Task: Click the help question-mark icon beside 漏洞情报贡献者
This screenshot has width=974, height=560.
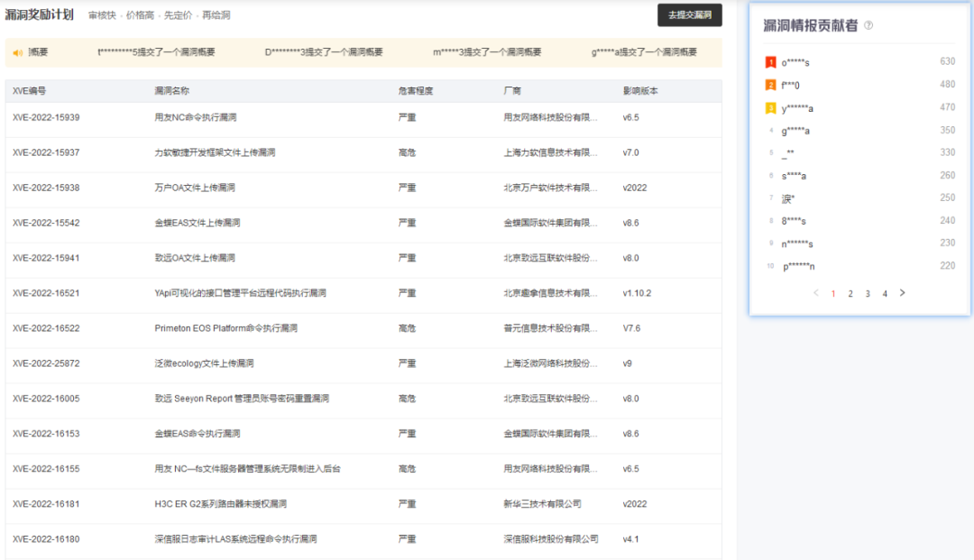Action: (868, 25)
